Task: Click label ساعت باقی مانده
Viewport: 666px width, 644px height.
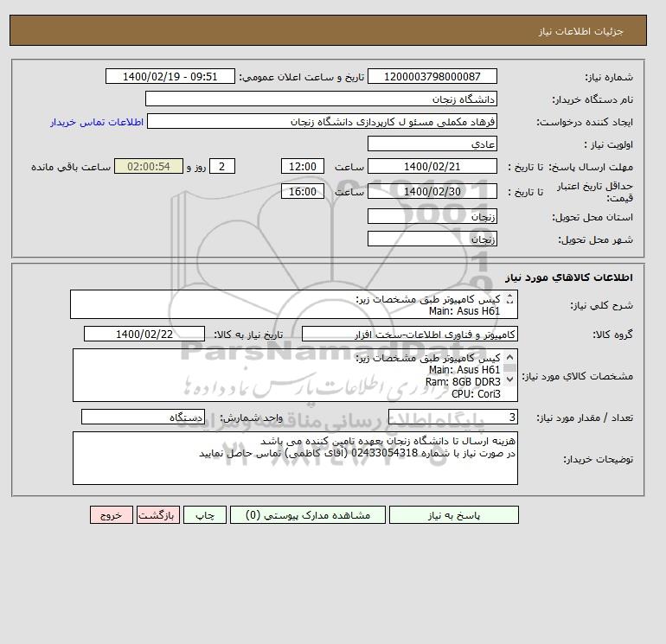Action: 71,167
